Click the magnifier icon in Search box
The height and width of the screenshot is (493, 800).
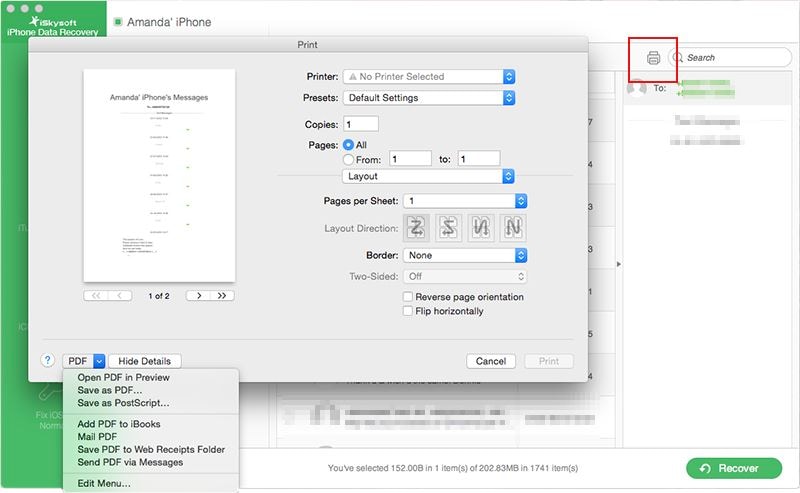[678, 57]
